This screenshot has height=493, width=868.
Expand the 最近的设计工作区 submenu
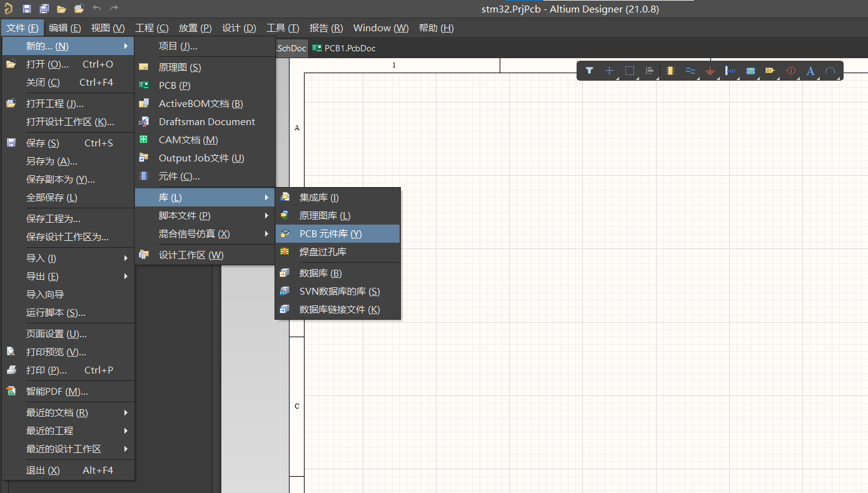coord(68,449)
